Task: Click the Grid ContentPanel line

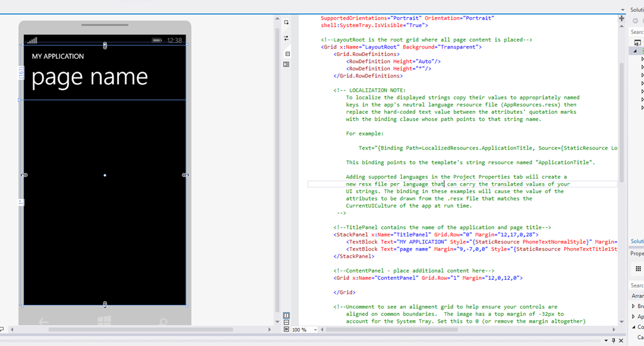Action: (x=428, y=278)
